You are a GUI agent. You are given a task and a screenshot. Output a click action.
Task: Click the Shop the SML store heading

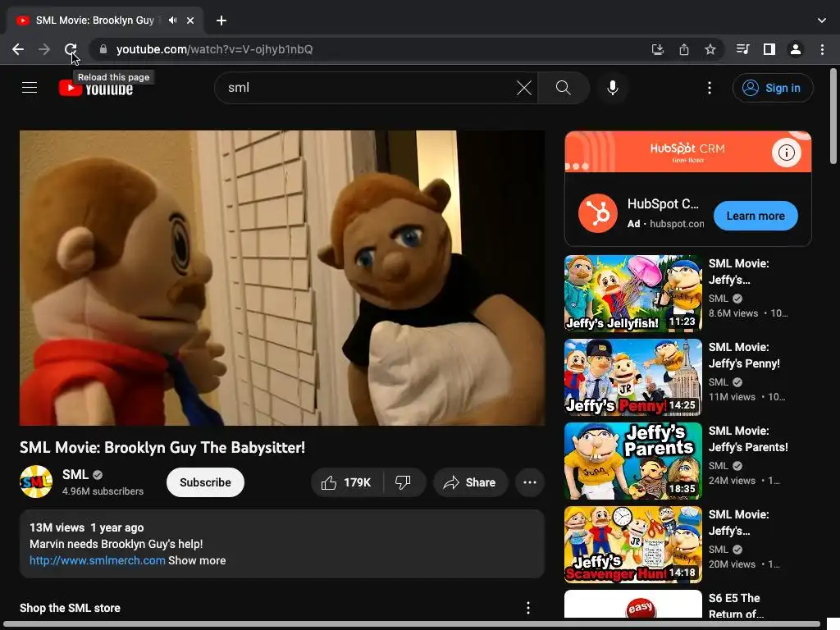[x=71, y=608]
